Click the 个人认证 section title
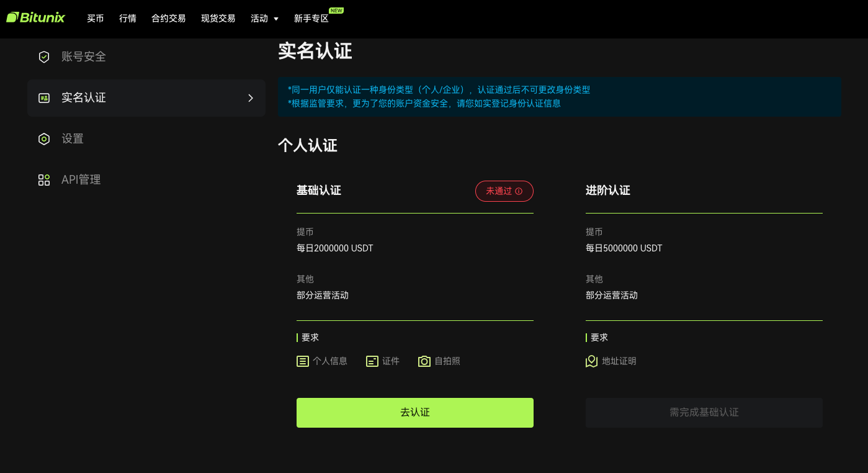The width and height of the screenshot is (868, 473). coord(308,146)
